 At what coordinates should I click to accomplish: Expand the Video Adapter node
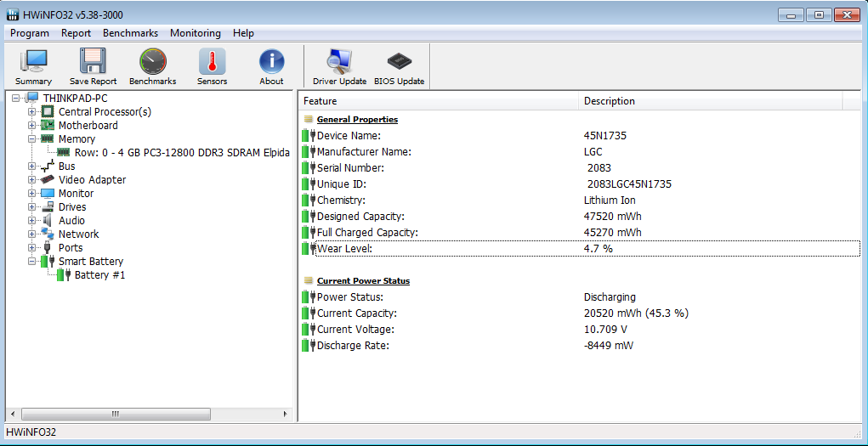[x=31, y=180]
